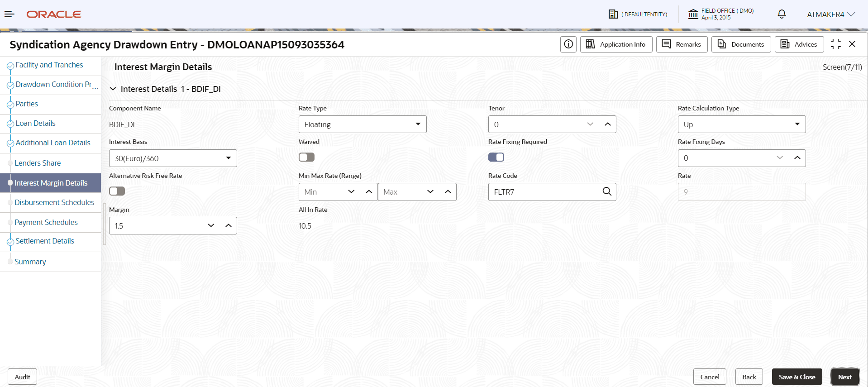Open the notifications bell
868x387 pixels.
click(x=782, y=14)
